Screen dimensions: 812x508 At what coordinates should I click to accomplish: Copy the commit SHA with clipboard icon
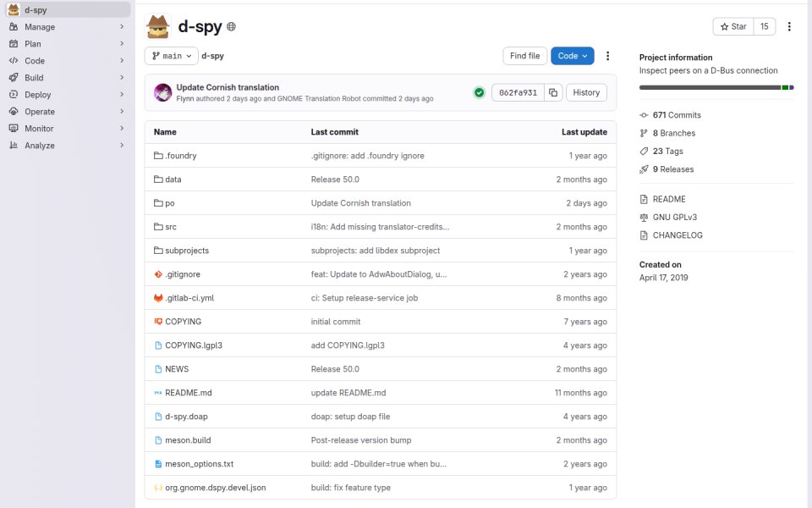point(553,93)
